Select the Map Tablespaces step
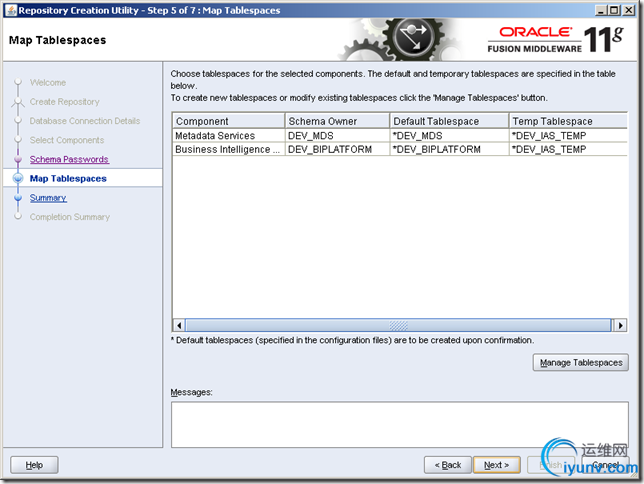This screenshot has width=644, height=484. point(68,179)
